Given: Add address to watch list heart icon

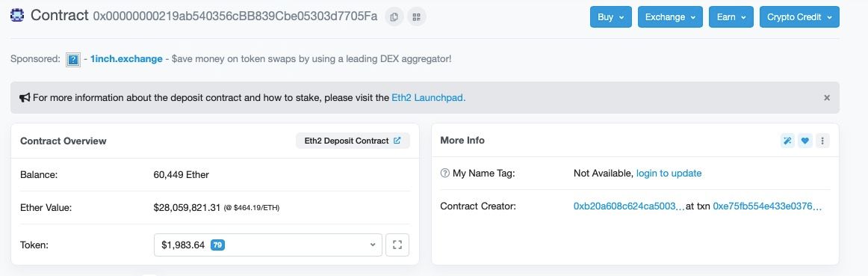Looking at the screenshot, I should [x=805, y=141].
